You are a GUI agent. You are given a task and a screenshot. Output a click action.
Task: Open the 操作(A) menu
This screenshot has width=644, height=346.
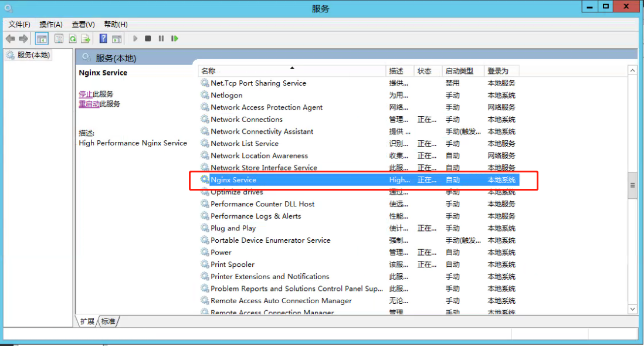tap(51, 24)
